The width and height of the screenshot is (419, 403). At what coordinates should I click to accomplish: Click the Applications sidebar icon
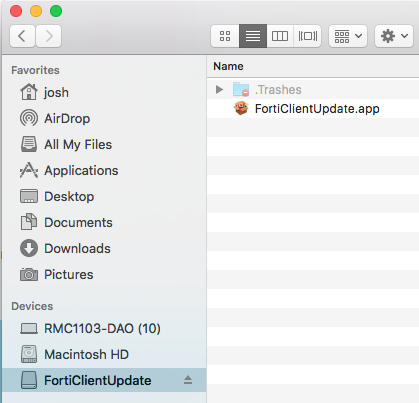tap(29, 170)
